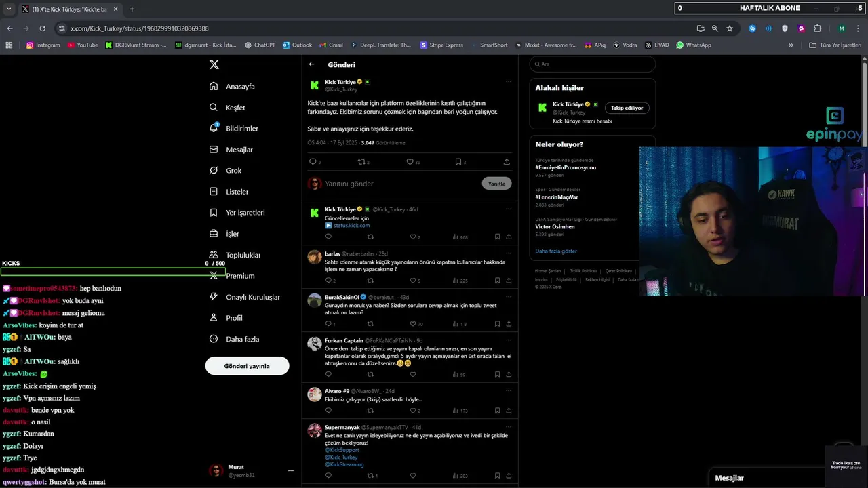The height and width of the screenshot is (488, 868).
Task: Open Anasayfa home in sidebar
Action: [x=232, y=86]
